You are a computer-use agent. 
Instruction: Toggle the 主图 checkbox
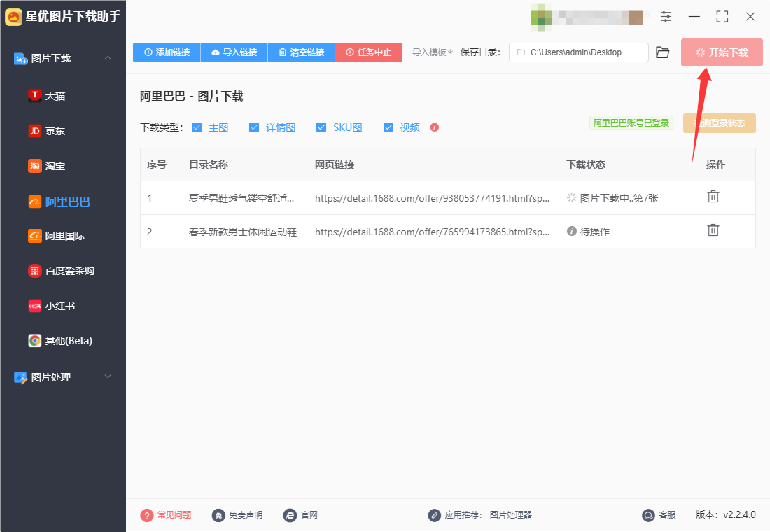pyautogui.click(x=197, y=127)
